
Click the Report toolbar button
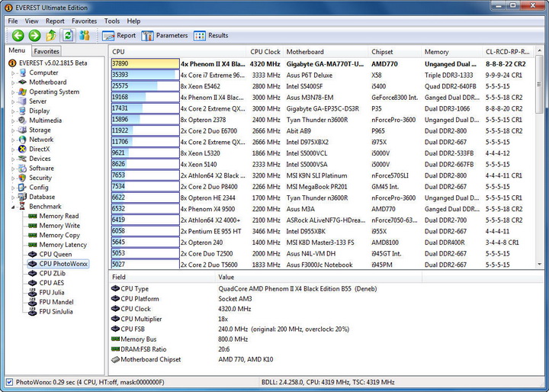119,35
